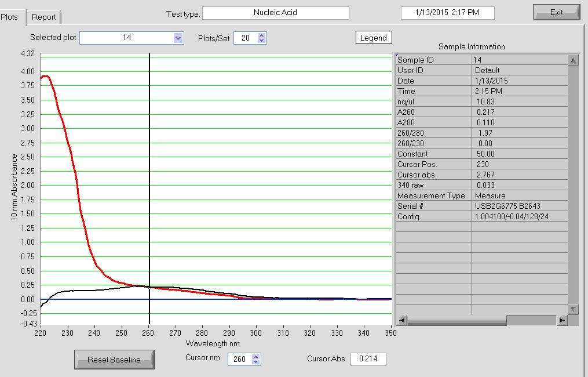Decrement Cursor nm using the down arrow

pyautogui.click(x=256, y=362)
